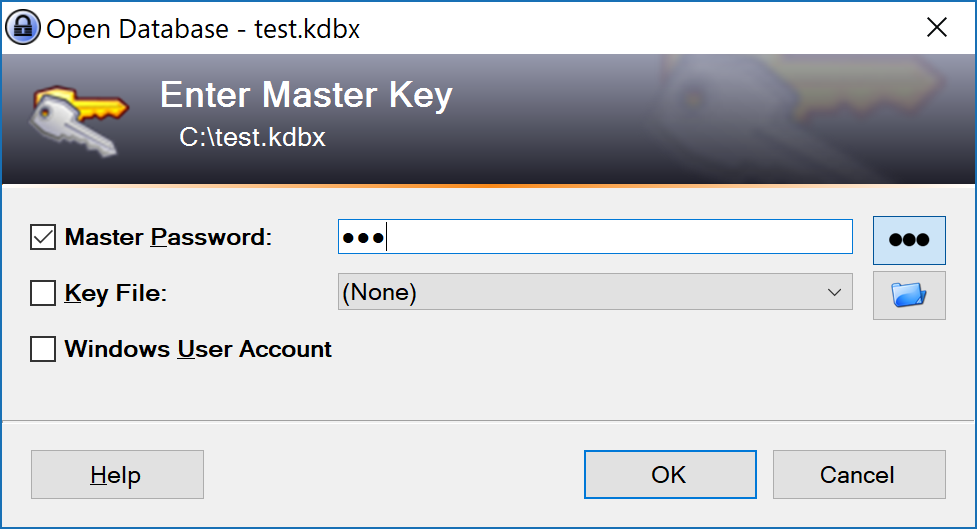Click the Enter Master Key heading

(306, 96)
